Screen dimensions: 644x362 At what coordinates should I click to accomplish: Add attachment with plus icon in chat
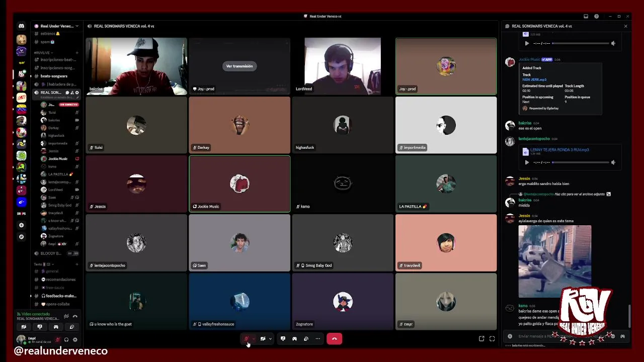510,336
